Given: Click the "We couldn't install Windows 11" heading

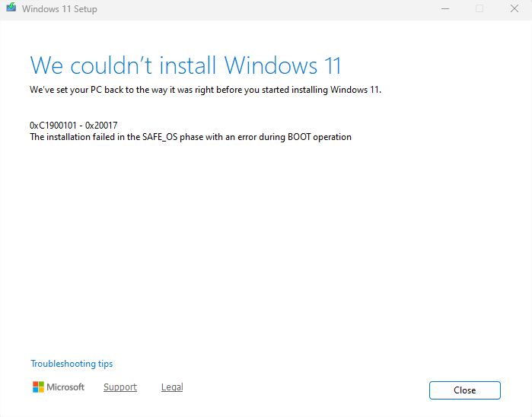Looking at the screenshot, I should [185, 65].
